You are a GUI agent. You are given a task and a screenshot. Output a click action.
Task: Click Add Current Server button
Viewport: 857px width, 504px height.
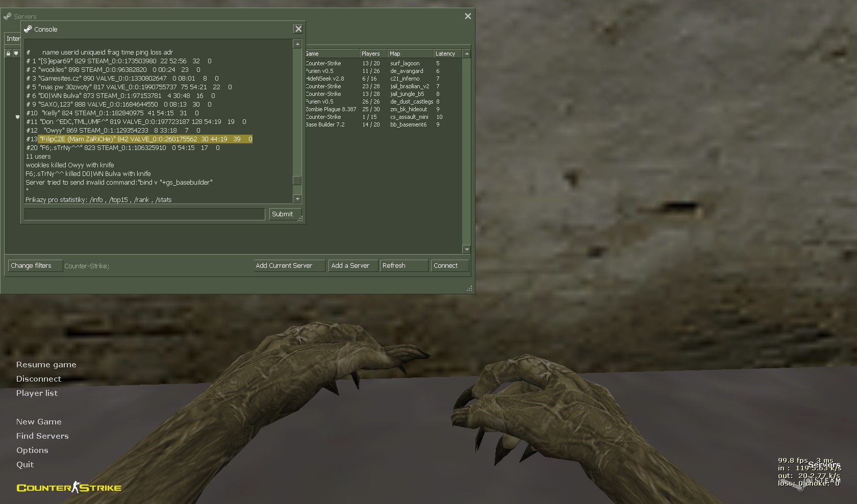click(289, 266)
